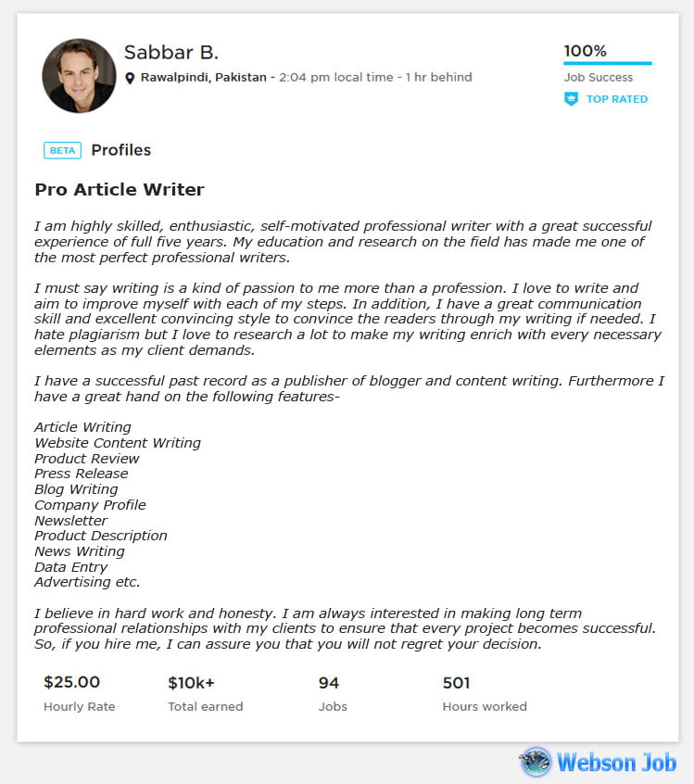The width and height of the screenshot is (694, 784).
Task: Click the location pin icon near Rawalpindi
Action: 130,78
